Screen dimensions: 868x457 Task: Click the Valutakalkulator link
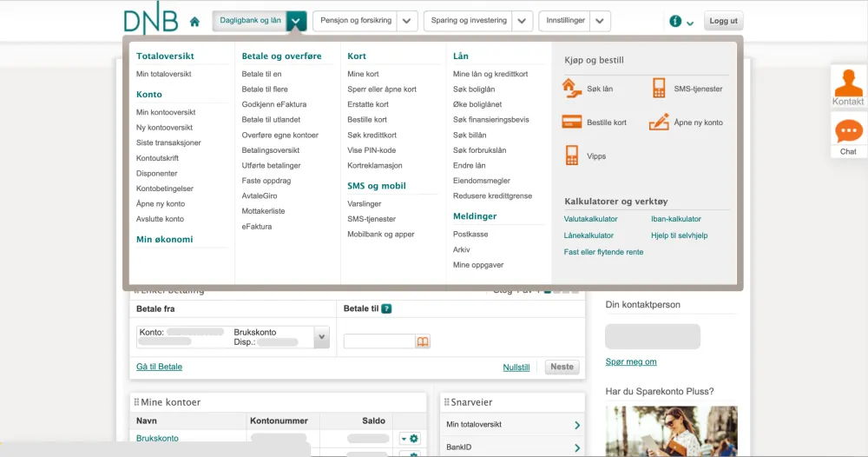point(591,219)
